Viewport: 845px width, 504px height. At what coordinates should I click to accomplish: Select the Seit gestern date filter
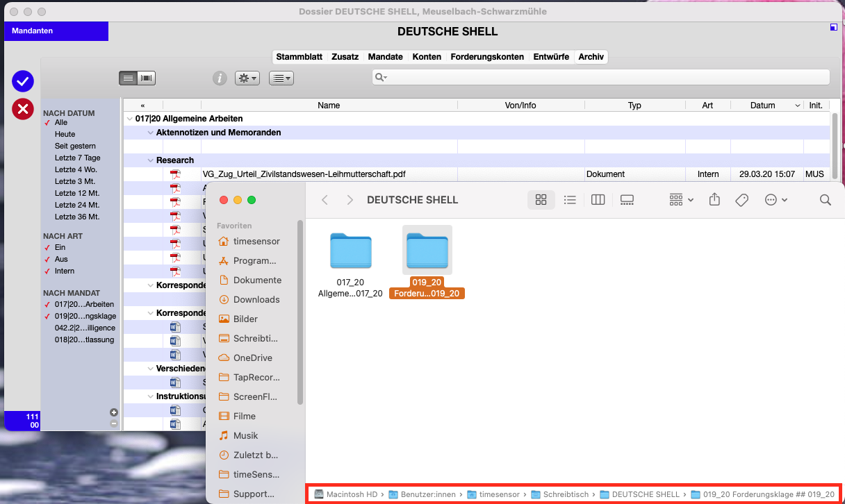pos(75,146)
